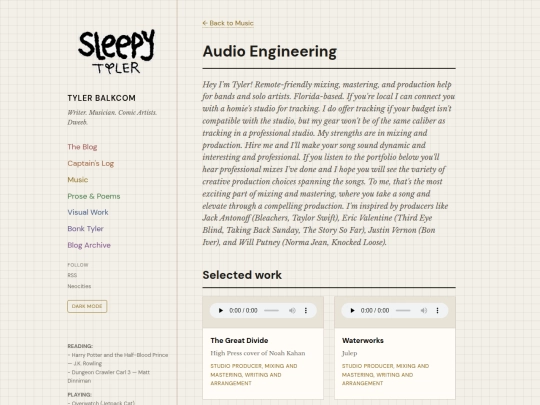Click High Press cover of Noah Kahan text
The width and height of the screenshot is (540, 405).
(258, 353)
